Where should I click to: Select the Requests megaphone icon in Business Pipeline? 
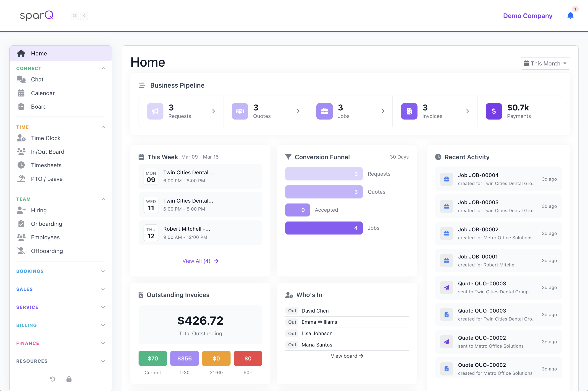(x=155, y=111)
